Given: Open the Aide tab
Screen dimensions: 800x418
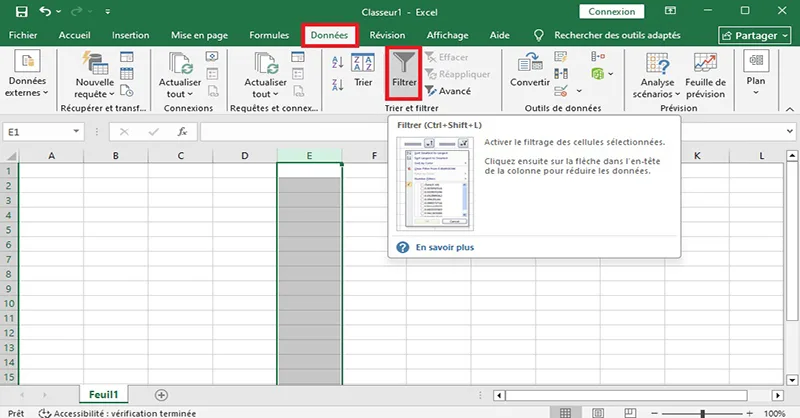Looking at the screenshot, I should [x=499, y=35].
